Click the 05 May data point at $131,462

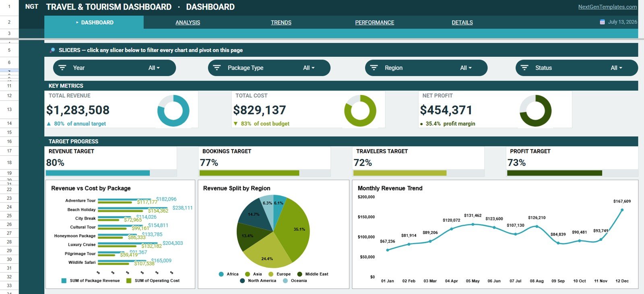473,224
